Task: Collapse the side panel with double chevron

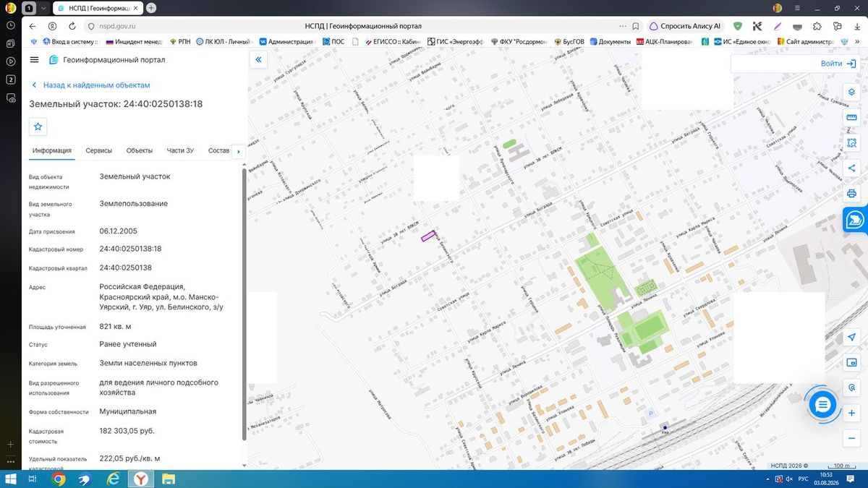Action: (258, 60)
